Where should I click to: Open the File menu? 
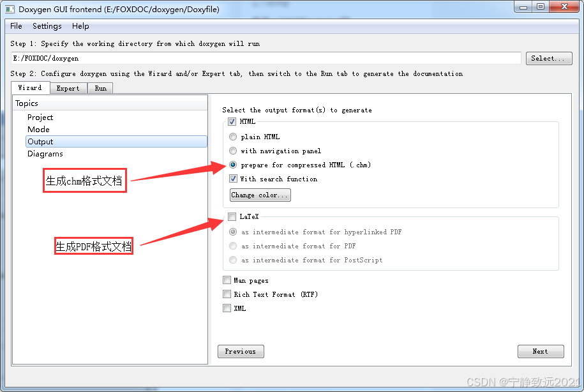point(16,26)
